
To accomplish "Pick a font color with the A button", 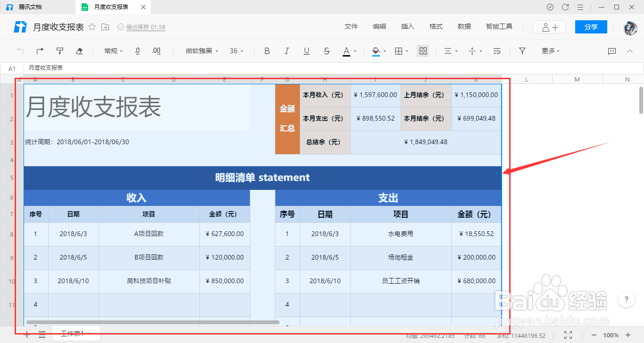I will coord(347,51).
